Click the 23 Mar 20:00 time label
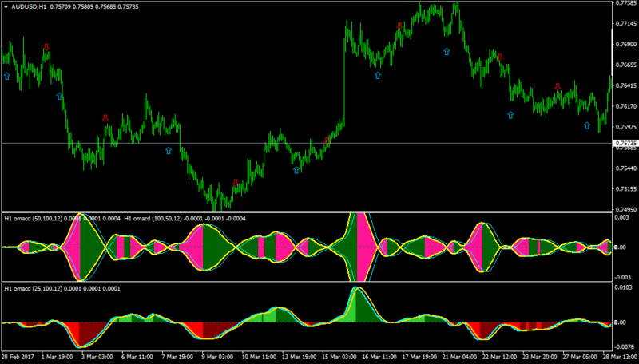 pos(541,357)
